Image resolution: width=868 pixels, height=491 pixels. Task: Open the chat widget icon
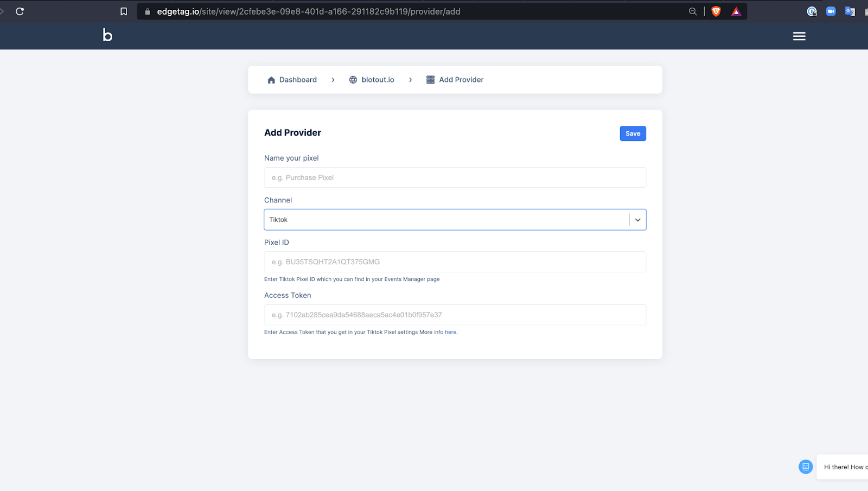coord(806,467)
